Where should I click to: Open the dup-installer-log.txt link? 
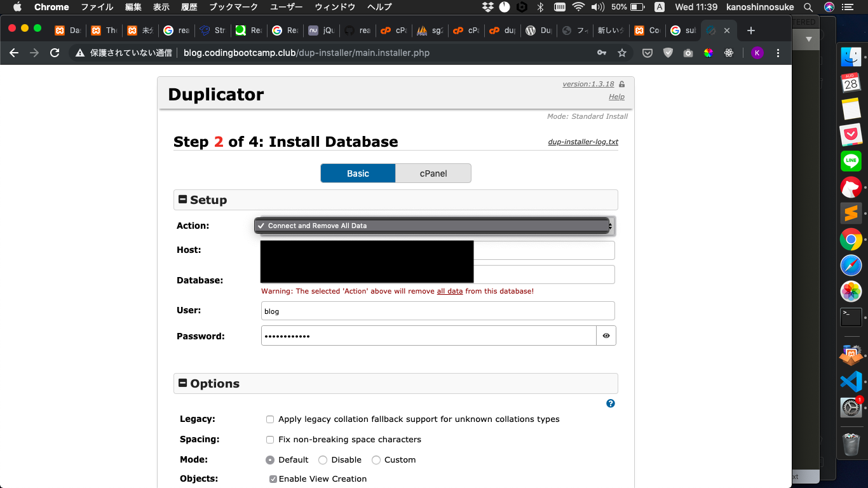(x=583, y=142)
